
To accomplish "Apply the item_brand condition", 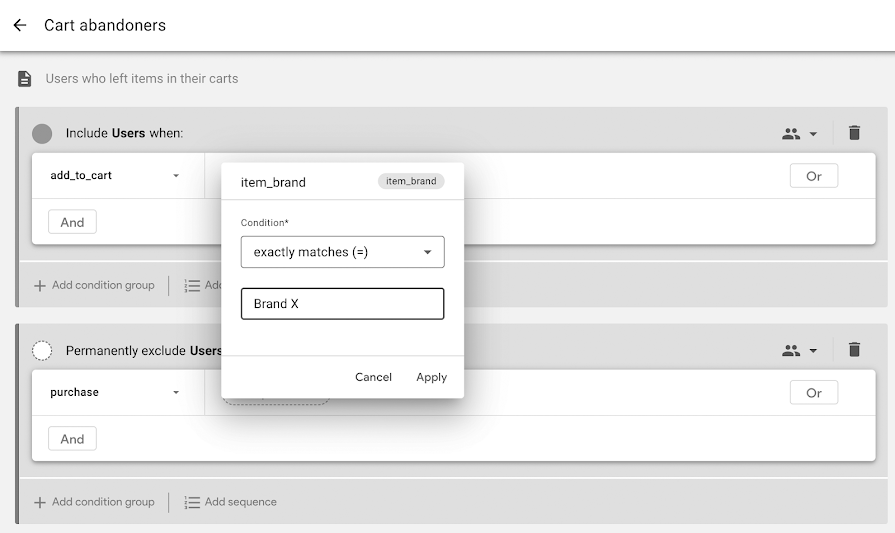I will tap(432, 377).
